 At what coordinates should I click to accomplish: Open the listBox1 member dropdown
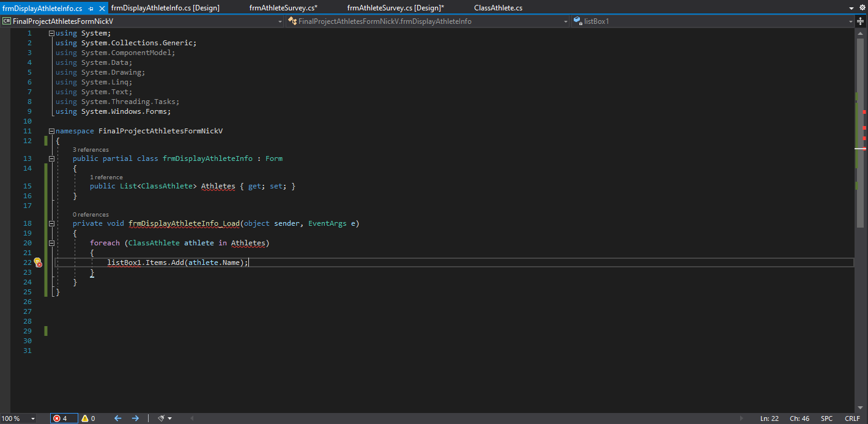pos(851,21)
